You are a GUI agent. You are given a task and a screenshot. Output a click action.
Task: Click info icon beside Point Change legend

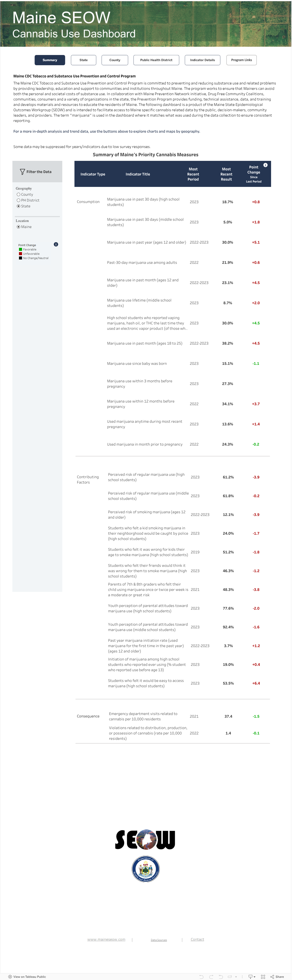tap(56, 244)
